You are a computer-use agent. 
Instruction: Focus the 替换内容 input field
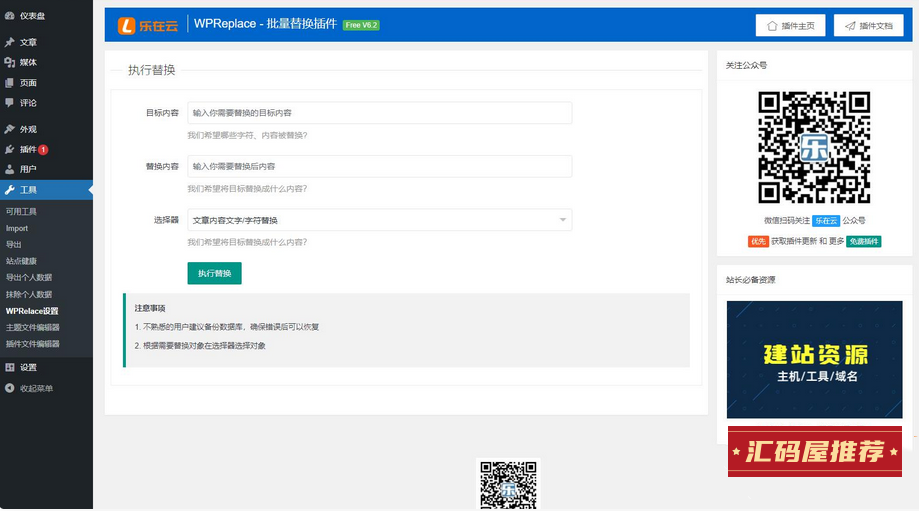click(x=380, y=166)
